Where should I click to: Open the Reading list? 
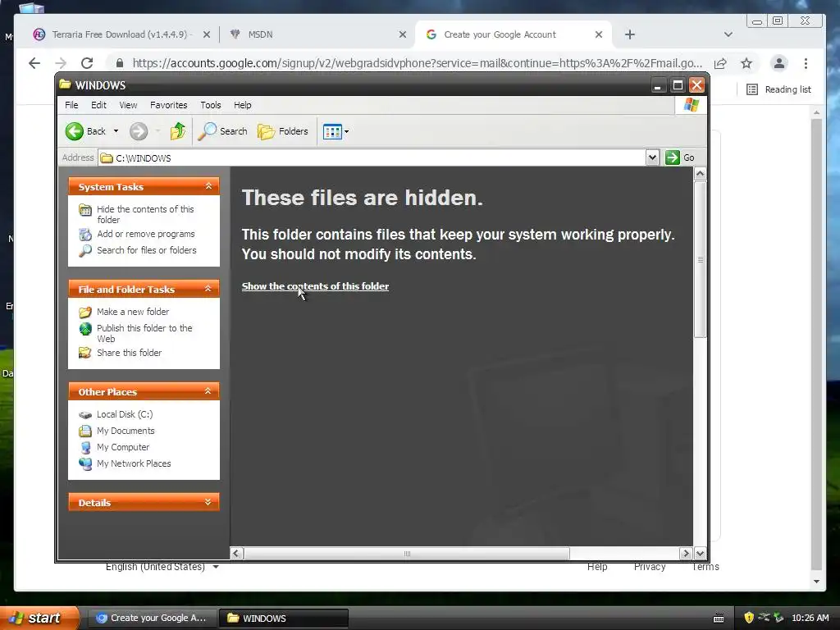778,89
